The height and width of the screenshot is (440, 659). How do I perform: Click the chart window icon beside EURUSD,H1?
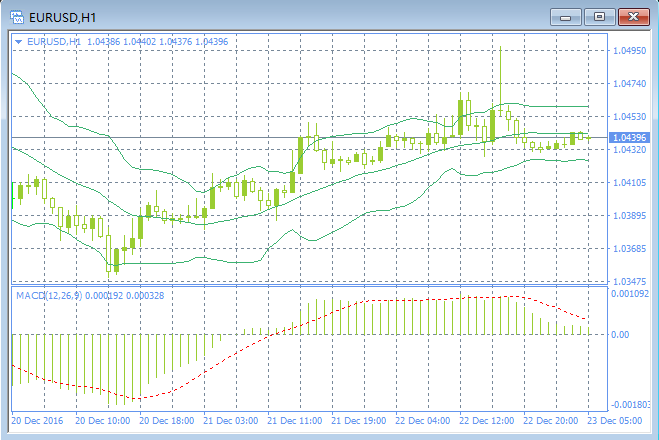click(17, 18)
